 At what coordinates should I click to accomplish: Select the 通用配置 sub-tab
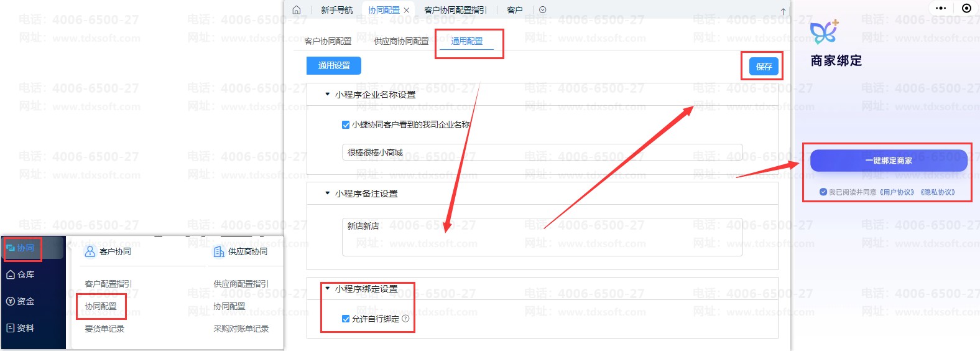467,41
